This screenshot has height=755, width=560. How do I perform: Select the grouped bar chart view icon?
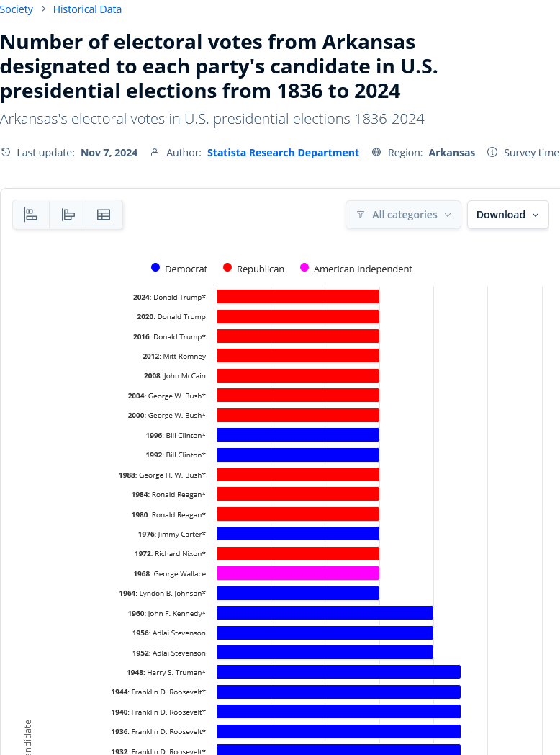pos(68,215)
